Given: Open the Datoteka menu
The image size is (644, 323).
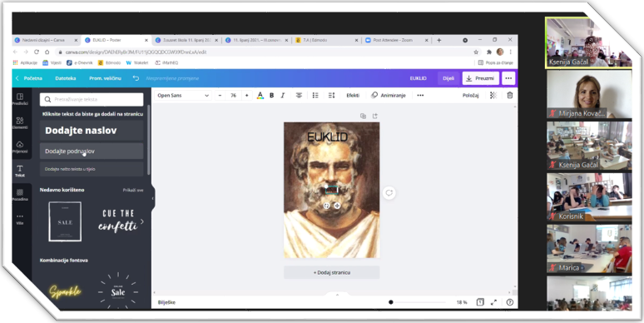Looking at the screenshot, I should coord(65,78).
